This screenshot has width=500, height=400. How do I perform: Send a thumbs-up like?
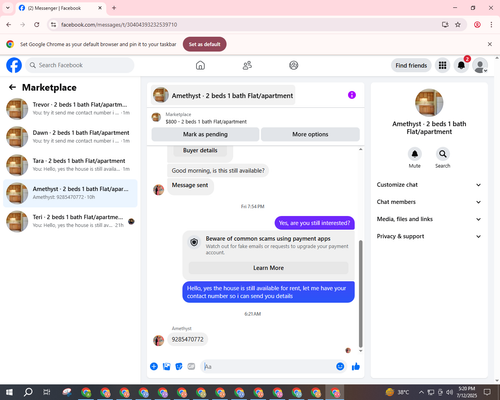[x=356, y=367]
